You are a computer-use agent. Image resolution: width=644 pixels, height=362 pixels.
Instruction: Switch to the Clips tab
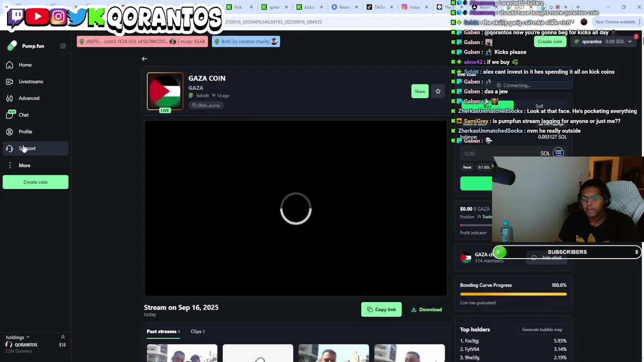coord(198,331)
